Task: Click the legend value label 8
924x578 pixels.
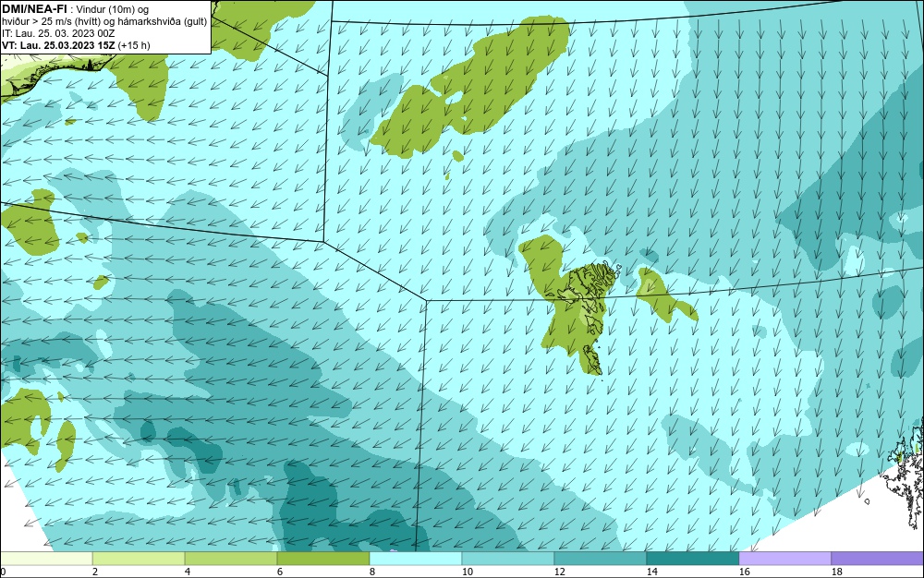Action: click(x=371, y=572)
